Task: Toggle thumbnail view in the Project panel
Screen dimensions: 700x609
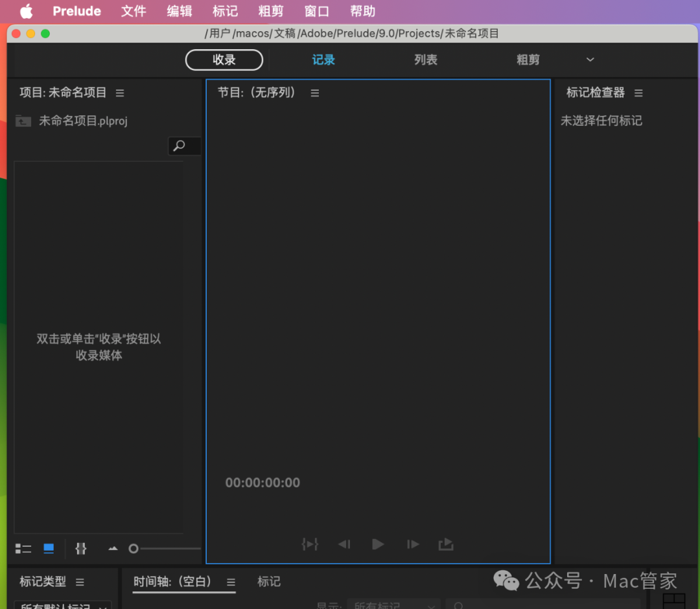Action: point(48,548)
